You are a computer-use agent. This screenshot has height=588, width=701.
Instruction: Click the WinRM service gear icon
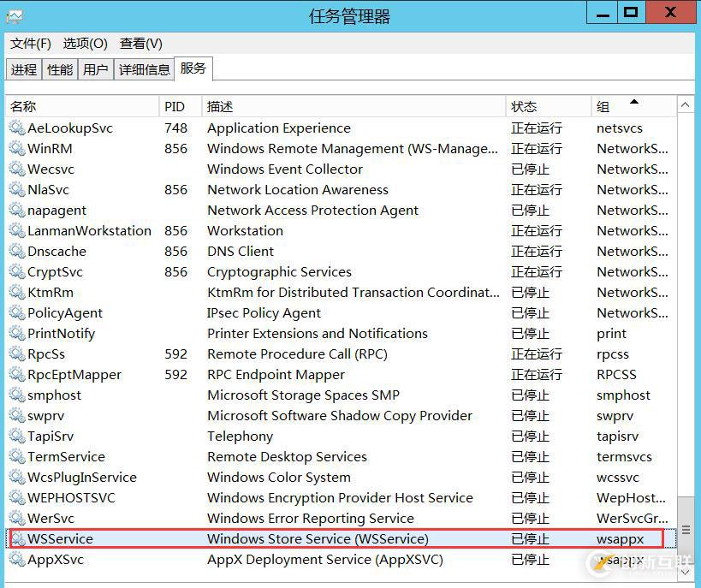[x=17, y=148]
